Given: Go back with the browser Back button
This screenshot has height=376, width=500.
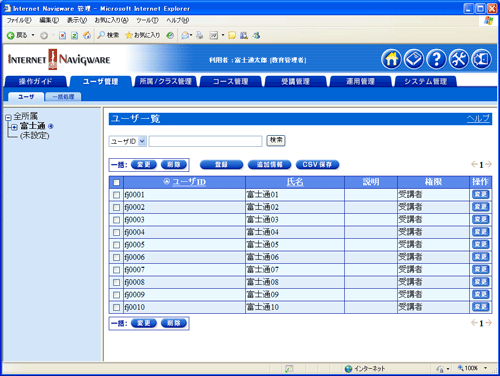Looking at the screenshot, I should pos(17,35).
